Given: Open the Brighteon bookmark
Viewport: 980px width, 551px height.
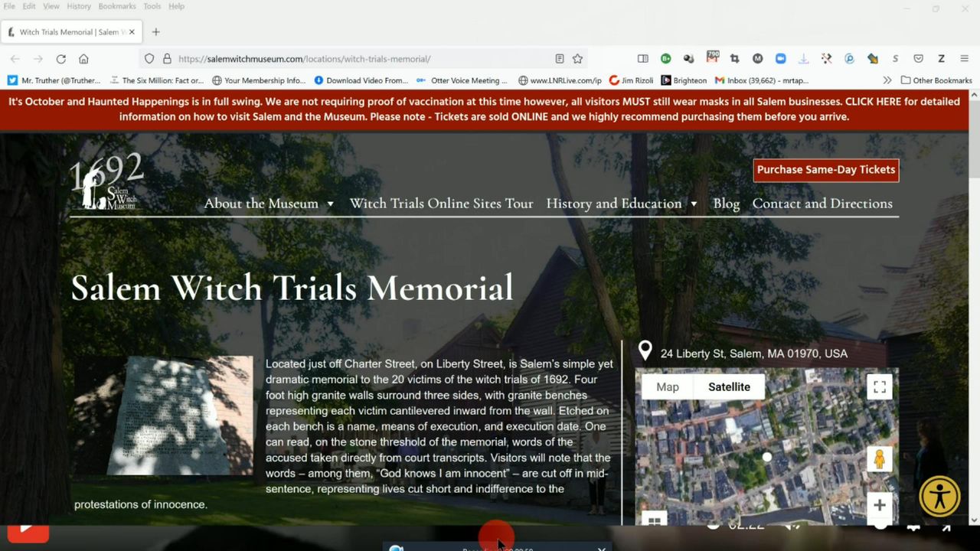Looking at the screenshot, I should pos(684,80).
